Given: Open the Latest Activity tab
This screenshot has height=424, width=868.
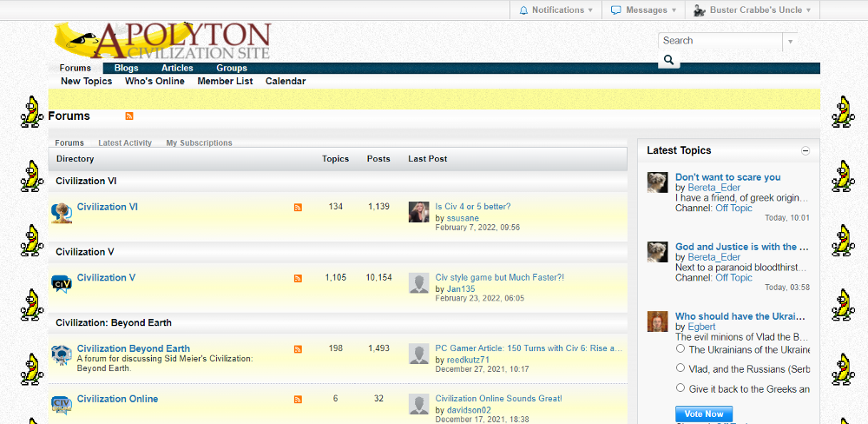Looking at the screenshot, I should coord(125,143).
